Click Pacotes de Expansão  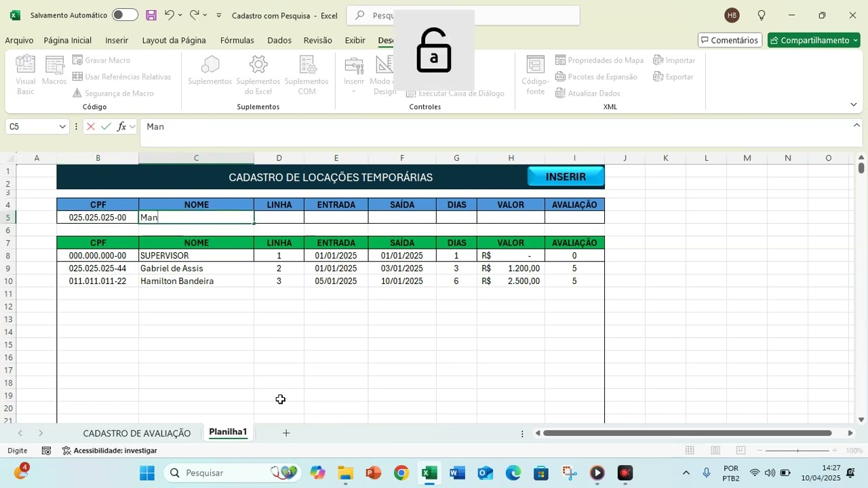[596, 77]
